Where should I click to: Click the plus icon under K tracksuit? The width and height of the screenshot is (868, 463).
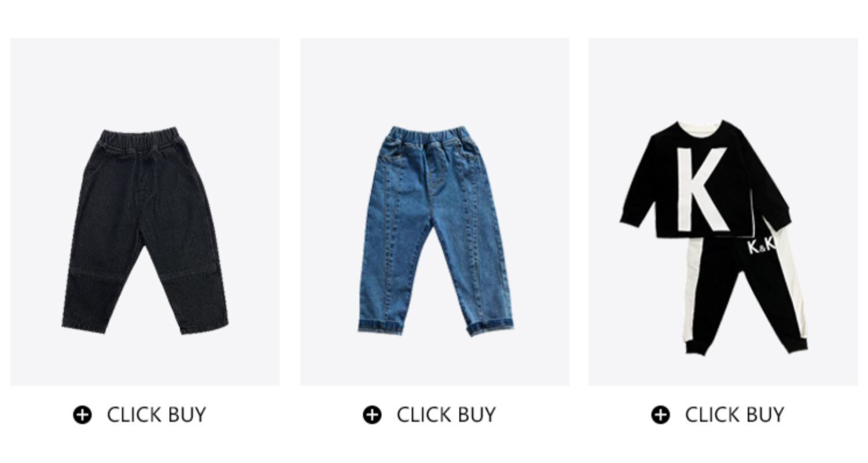click(x=660, y=415)
